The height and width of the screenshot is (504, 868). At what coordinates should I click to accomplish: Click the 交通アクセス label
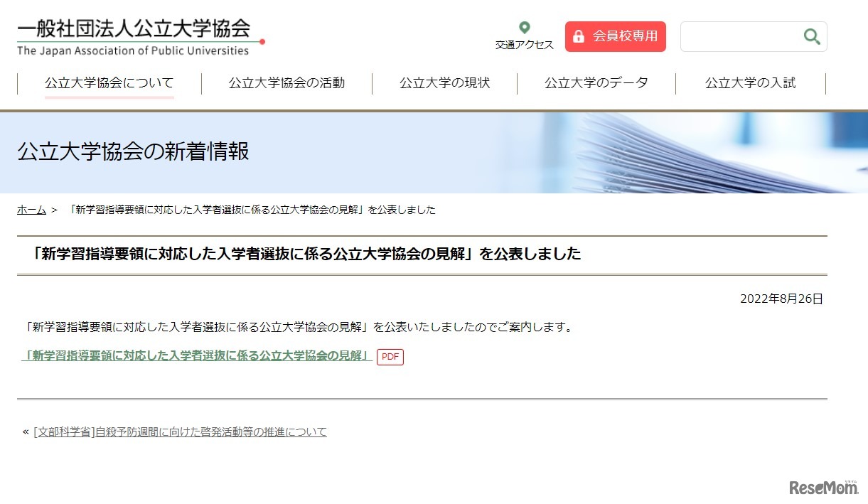click(x=523, y=44)
